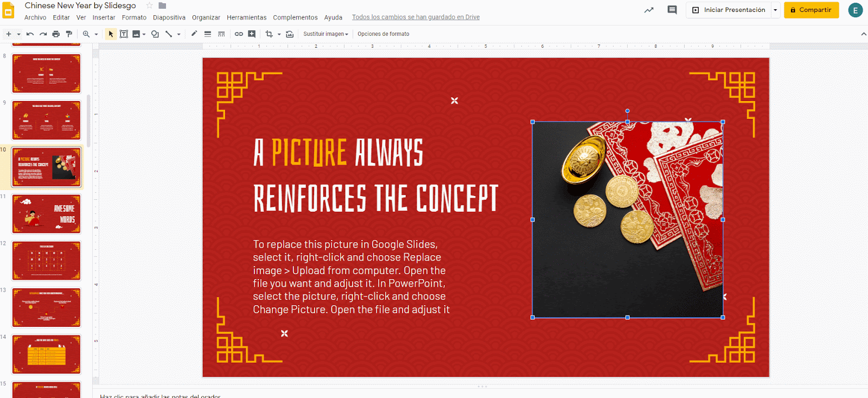The image size is (868, 398).
Task: Open the Formato menu
Action: click(x=134, y=17)
